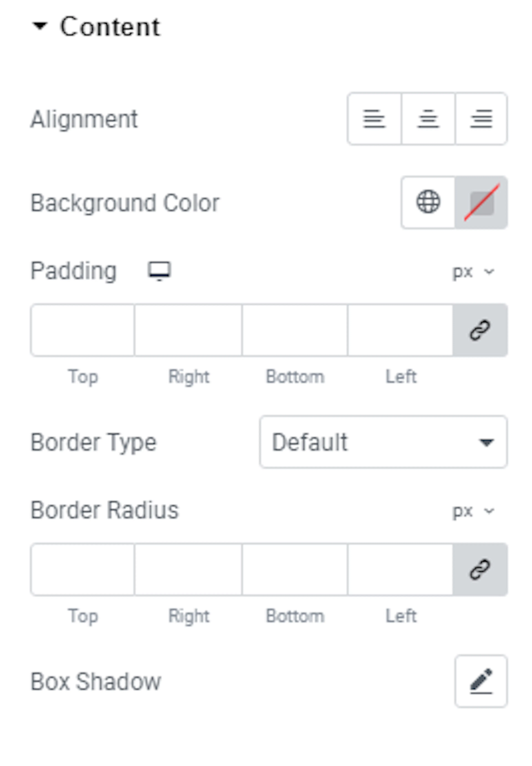Open the Border Type dropdown

pos(383,442)
